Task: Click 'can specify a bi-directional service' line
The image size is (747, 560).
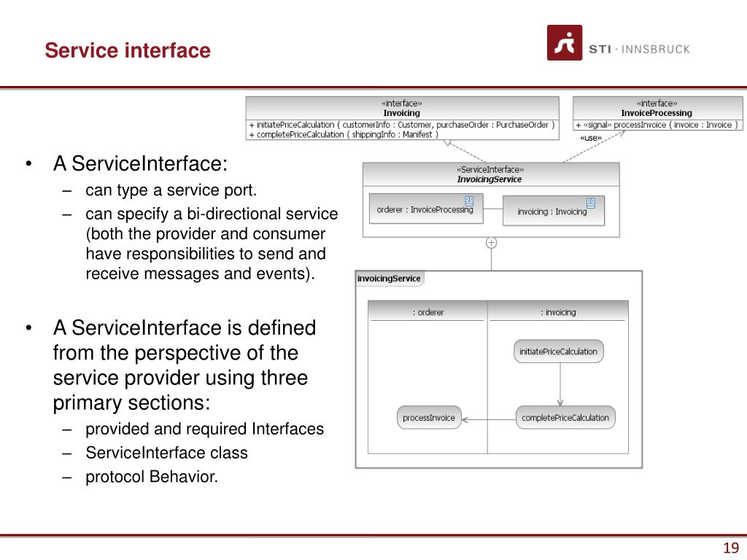Action: coord(212,214)
